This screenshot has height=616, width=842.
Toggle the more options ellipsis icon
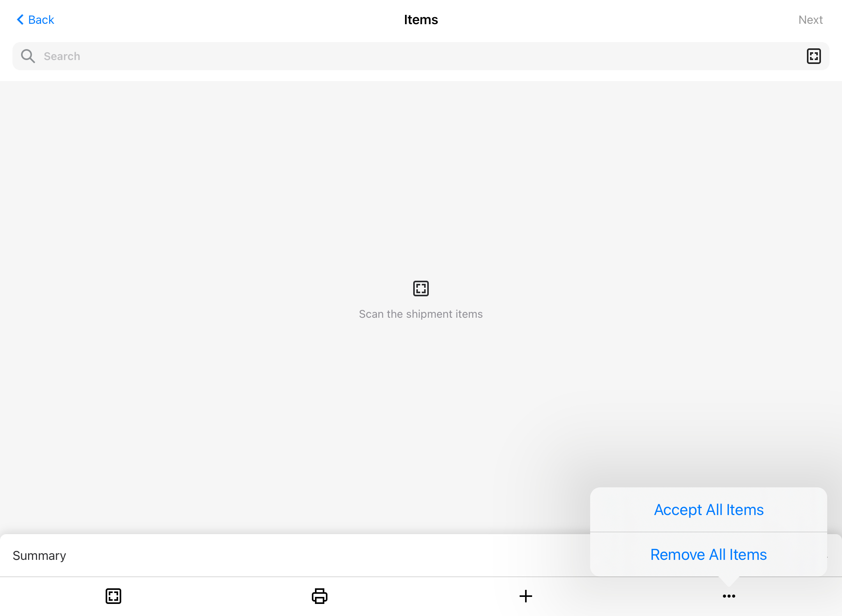click(729, 596)
